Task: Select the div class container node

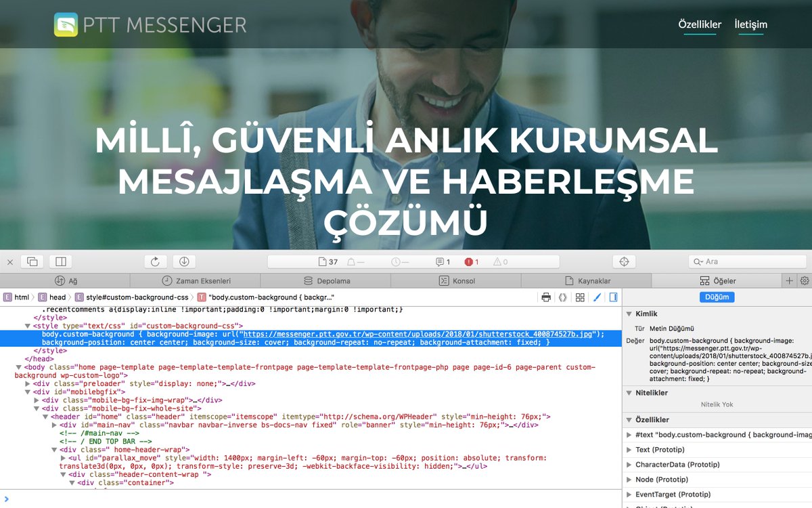Action: [125, 483]
